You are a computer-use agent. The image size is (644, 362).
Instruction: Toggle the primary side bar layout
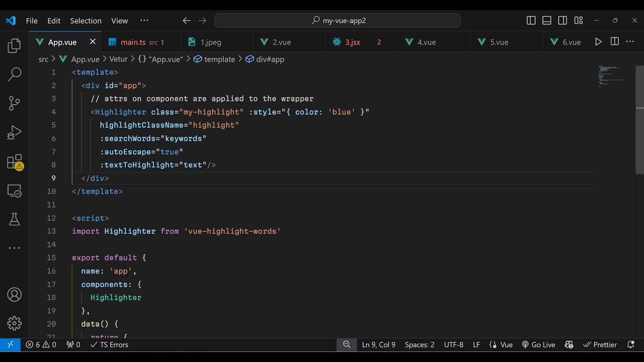point(531,21)
